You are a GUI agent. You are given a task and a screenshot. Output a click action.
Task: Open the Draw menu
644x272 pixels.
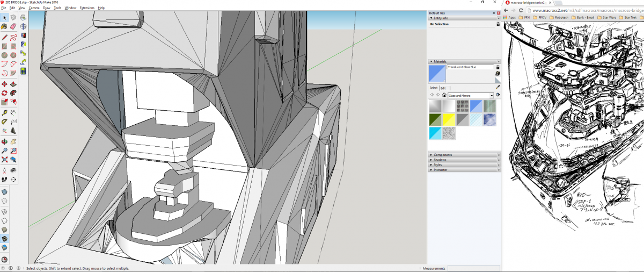pos(47,8)
